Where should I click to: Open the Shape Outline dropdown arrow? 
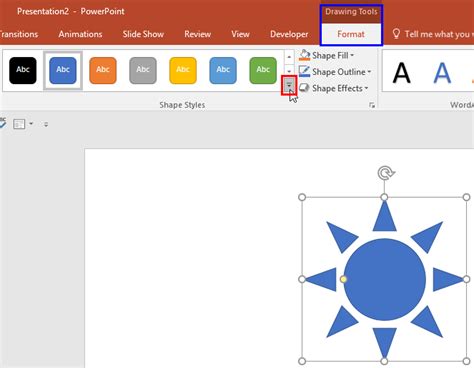coord(369,72)
